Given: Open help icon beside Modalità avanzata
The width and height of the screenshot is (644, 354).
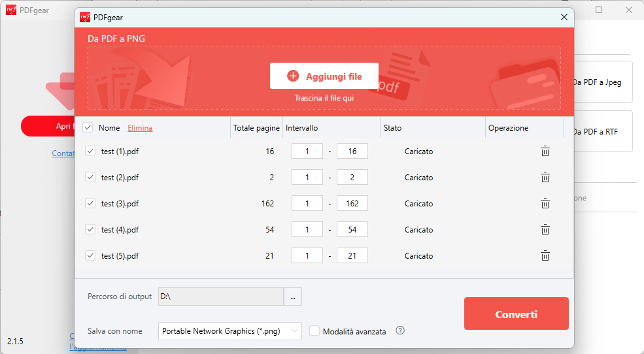Looking at the screenshot, I should (x=400, y=330).
